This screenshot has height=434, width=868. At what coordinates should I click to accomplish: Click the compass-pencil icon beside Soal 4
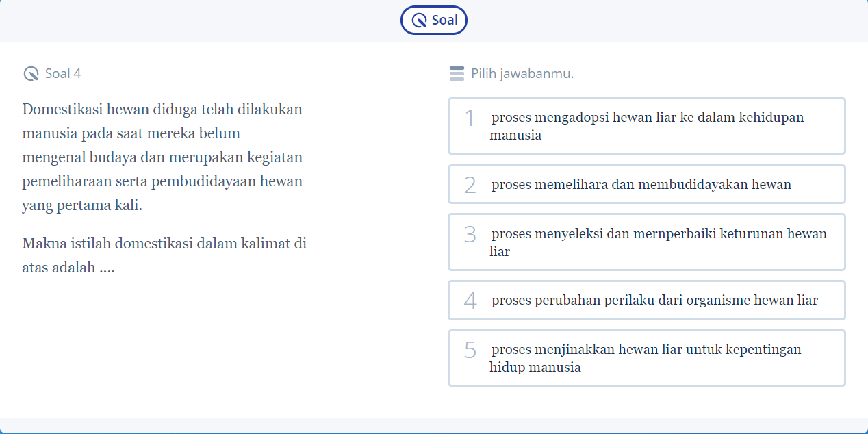pos(30,73)
